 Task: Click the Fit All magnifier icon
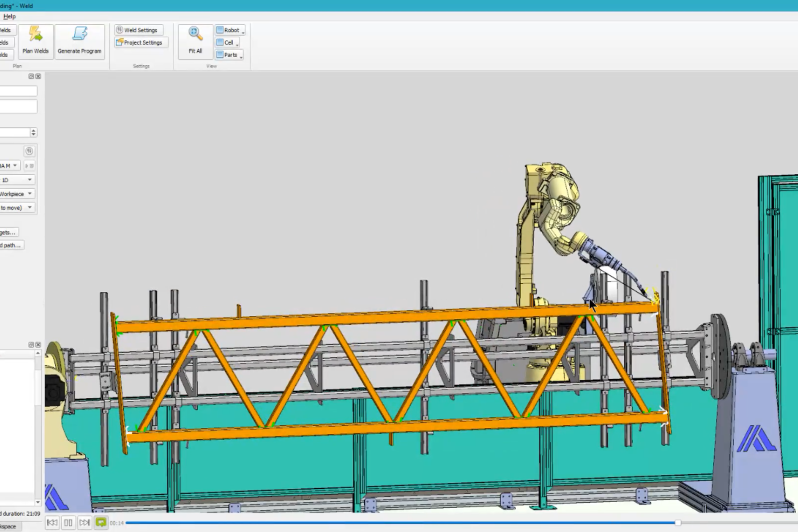[195, 33]
